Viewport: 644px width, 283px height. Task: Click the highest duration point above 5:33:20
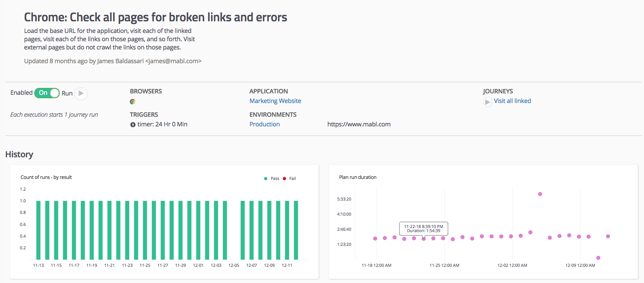point(540,194)
